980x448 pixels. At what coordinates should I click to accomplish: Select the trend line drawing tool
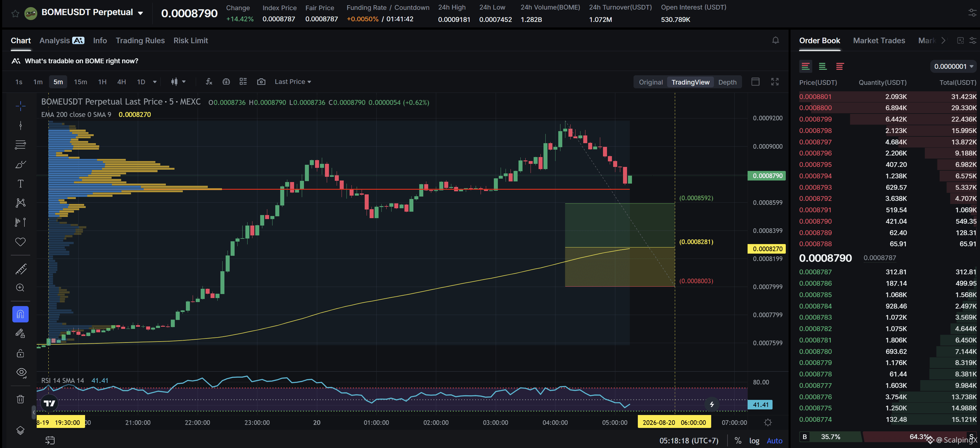pos(21,125)
